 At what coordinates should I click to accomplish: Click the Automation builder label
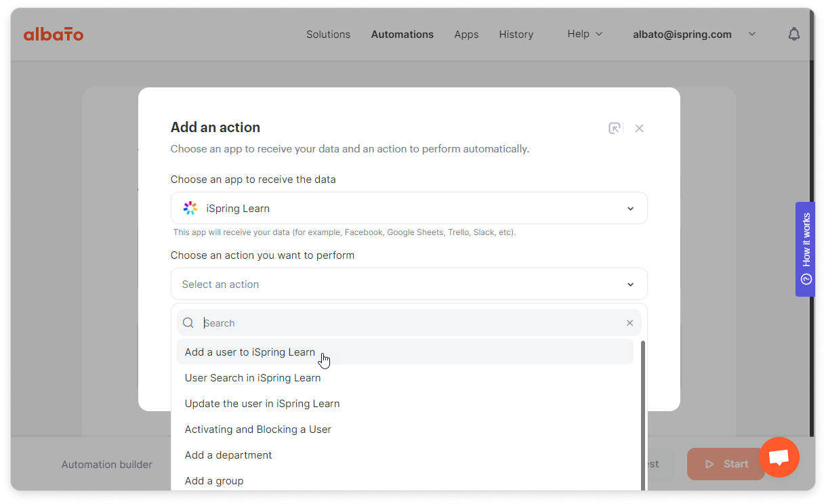(107, 465)
